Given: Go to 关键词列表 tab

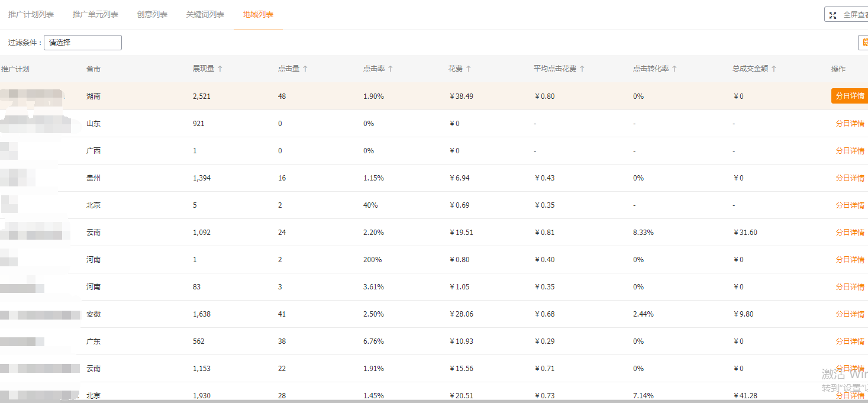Looking at the screenshot, I should pos(205,14).
